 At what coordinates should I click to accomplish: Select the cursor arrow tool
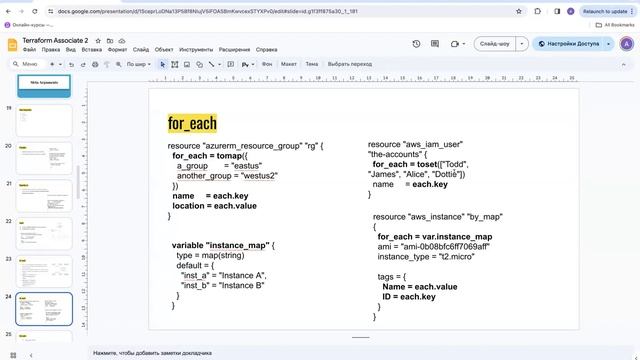coord(162,64)
